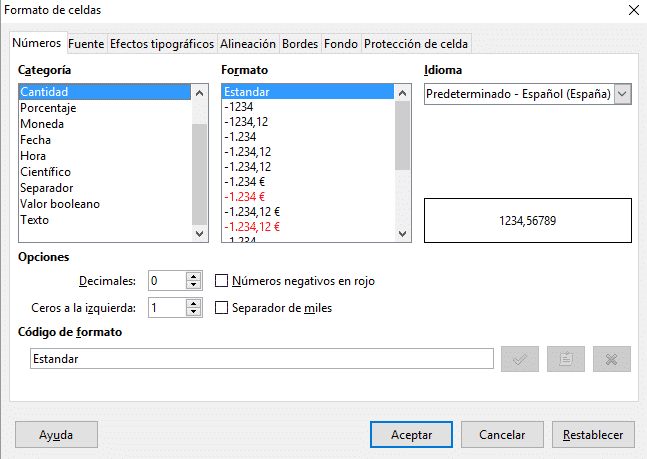Click the Aceptar button

coord(411,435)
